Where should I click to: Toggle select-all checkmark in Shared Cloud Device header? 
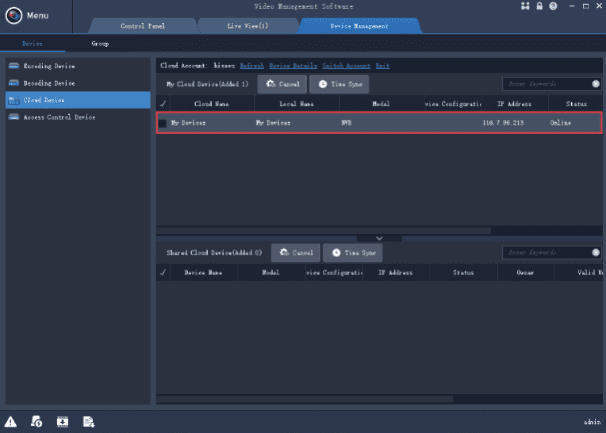pos(163,271)
